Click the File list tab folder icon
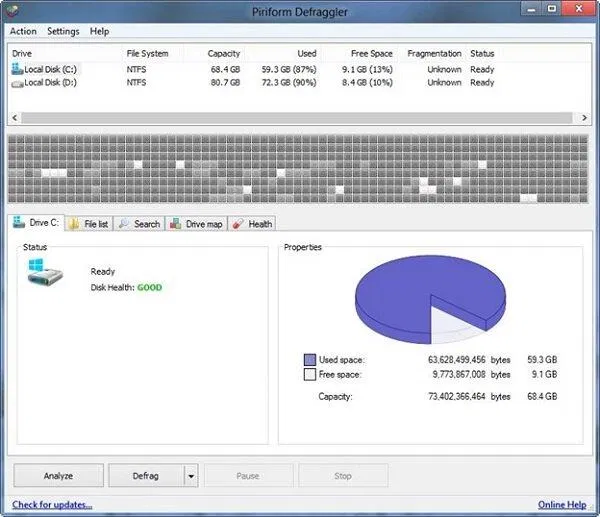The height and width of the screenshot is (517, 600). coord(75,224)
